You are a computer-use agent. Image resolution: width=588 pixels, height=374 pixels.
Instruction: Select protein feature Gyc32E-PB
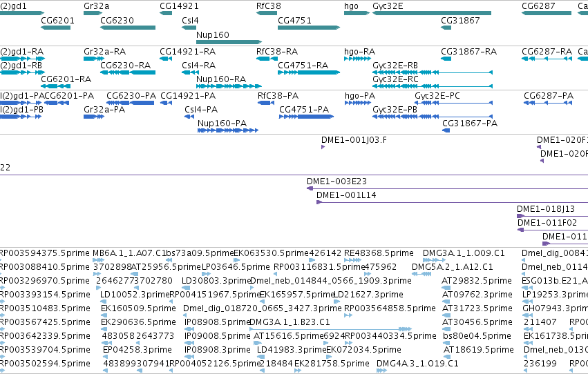pyautogui.click(x=433, y=117)
